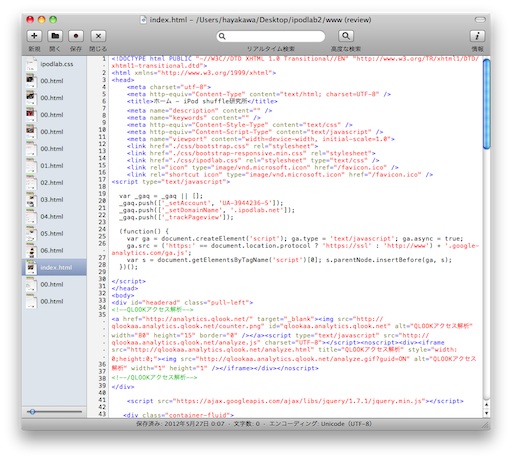
Task: Click the '_setDomainName' push code line
Action: click(x=207, y=210)
